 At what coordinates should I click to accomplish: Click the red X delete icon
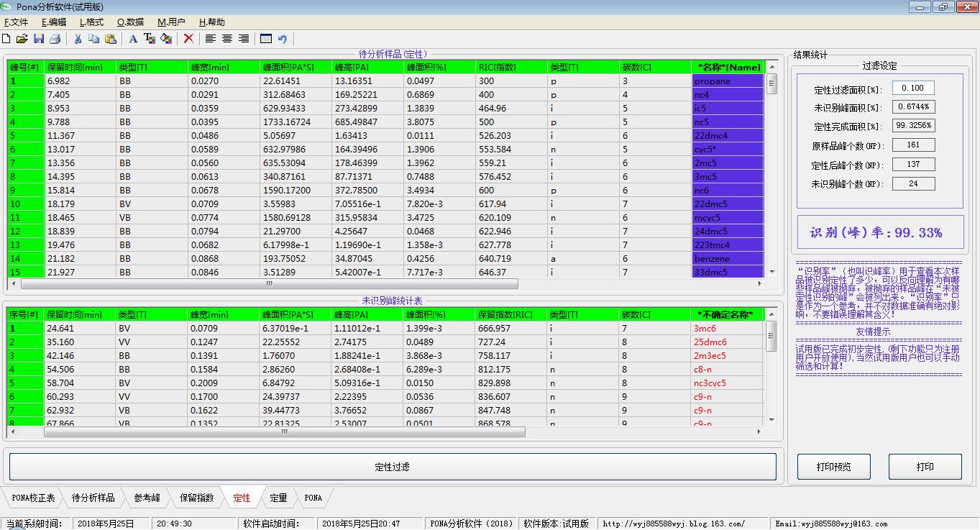point(188,39)
